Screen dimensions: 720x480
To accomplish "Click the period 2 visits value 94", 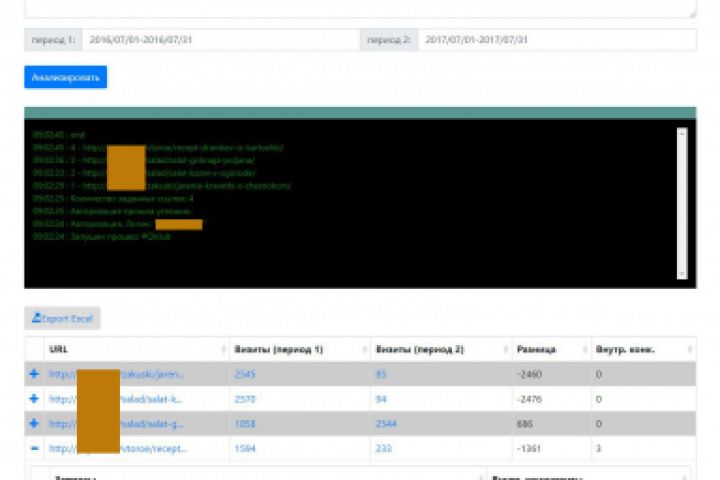I will click(x=381, y=399).
